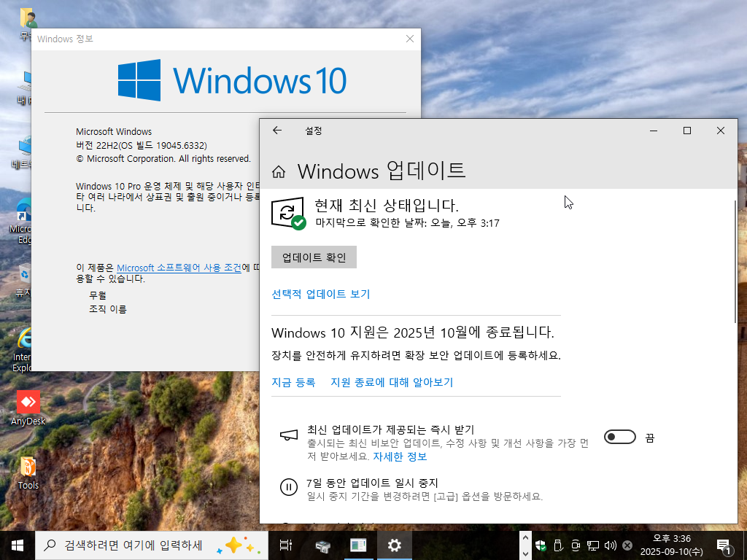The image size is (747, 560).
Task: Click 'Windows 10 지원은 2025년 10월에 종료됩니다.' heading
Action: [413, 332]
